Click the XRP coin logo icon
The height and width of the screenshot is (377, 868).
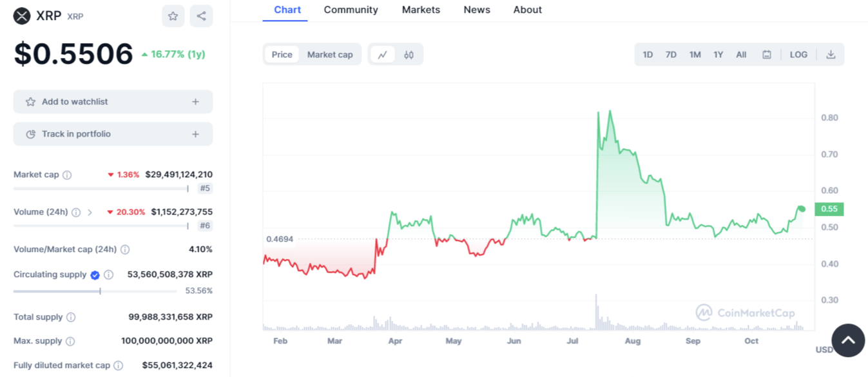click(x=22, y=16)
